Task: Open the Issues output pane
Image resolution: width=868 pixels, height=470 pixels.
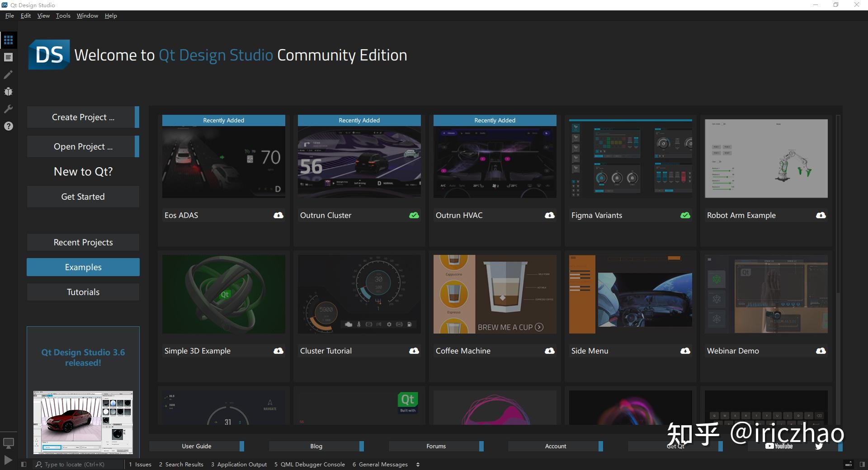Action: (x=140, y=464)
